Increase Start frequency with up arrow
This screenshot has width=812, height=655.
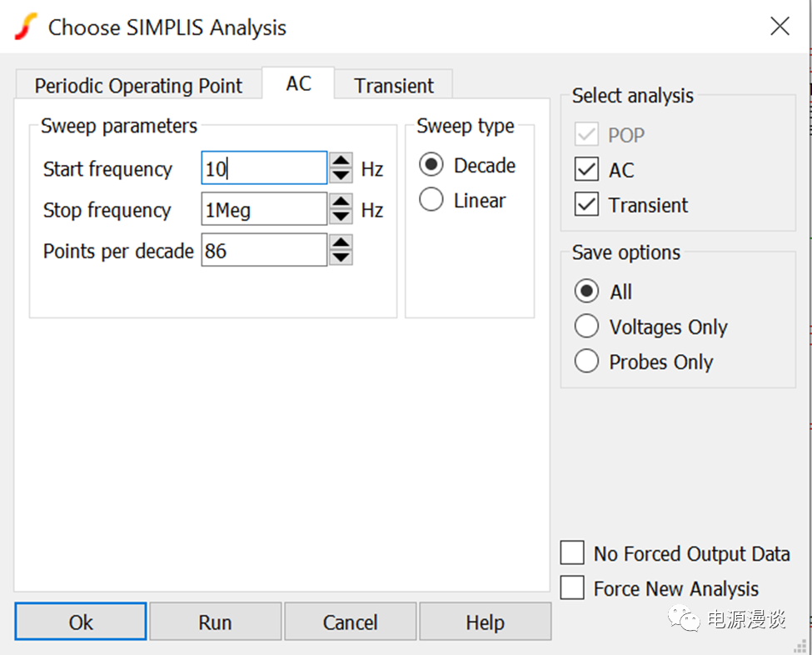[x=341, y=161]
